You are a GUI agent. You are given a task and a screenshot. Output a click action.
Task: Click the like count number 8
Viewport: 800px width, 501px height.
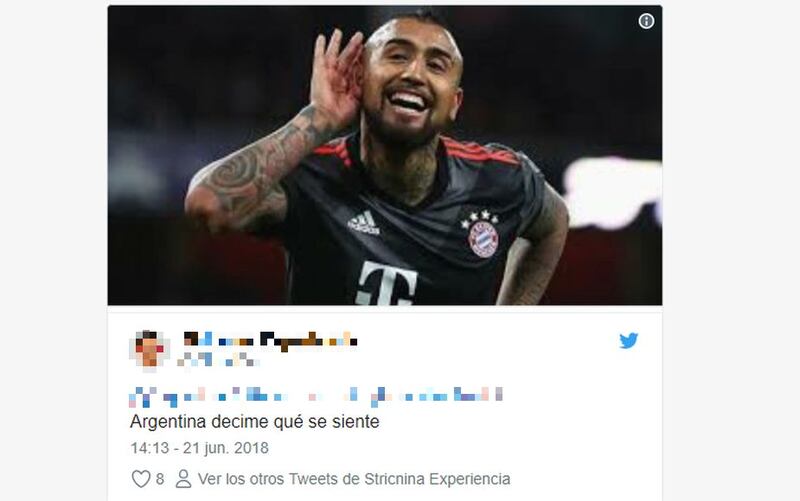pos(160,479)
